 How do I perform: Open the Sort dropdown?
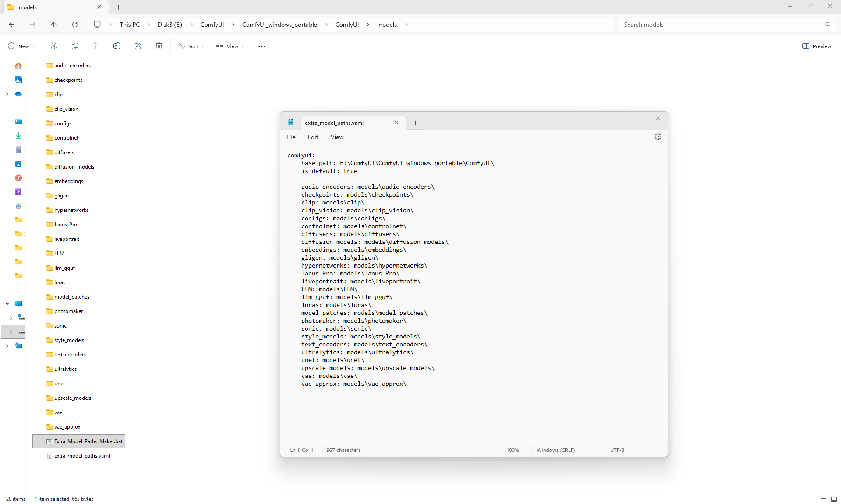191,46
